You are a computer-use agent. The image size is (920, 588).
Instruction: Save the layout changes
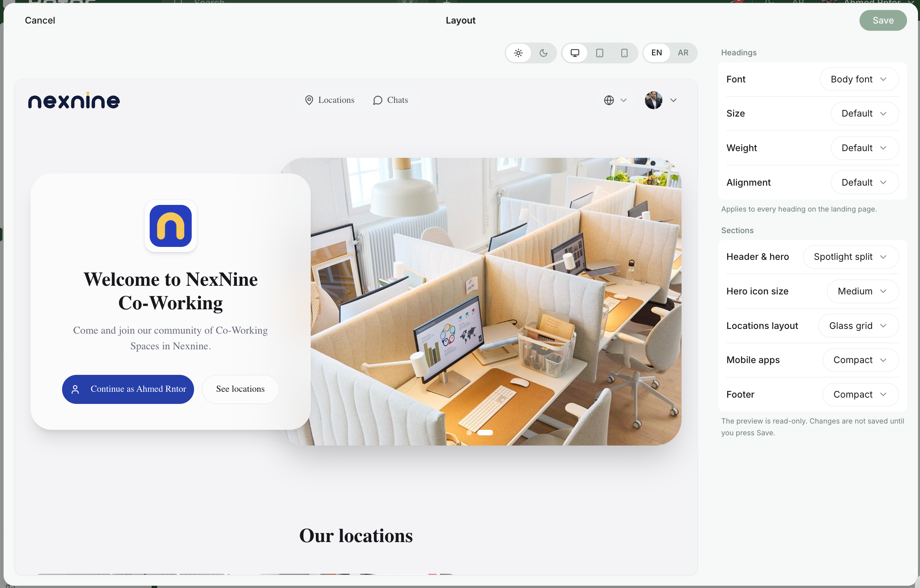point(883,20)
